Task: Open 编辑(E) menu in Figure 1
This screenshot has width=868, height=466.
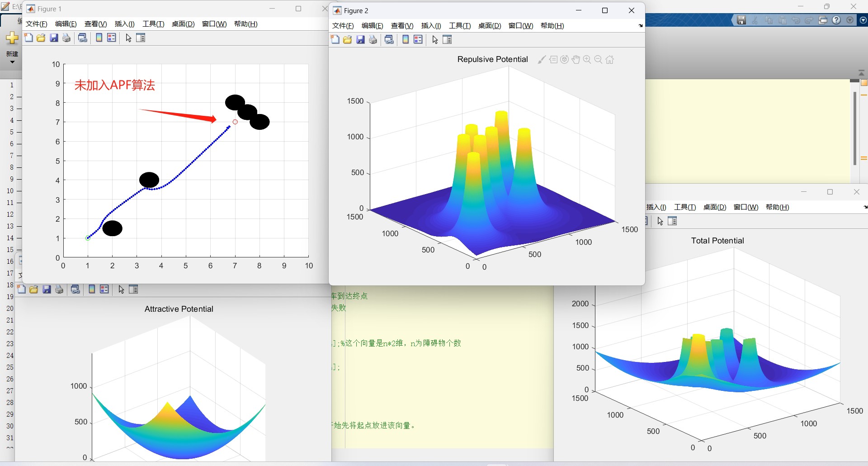Action: [66, 24]
